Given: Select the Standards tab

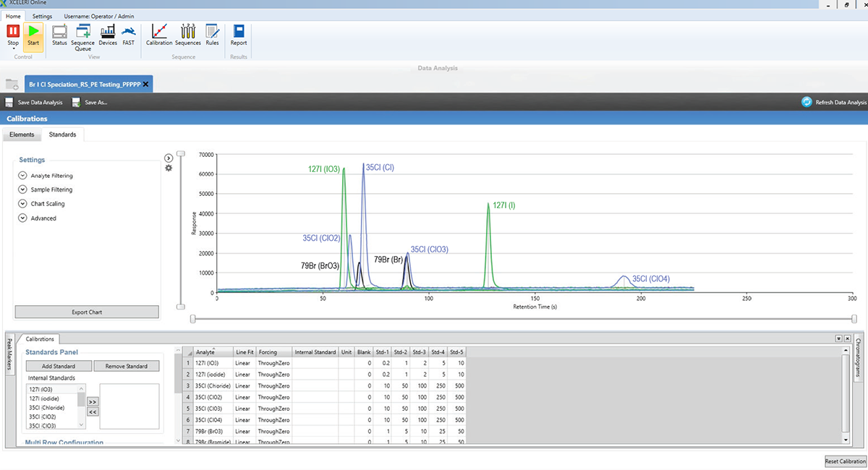Looking at the screenshot, I should coord(62,134).
